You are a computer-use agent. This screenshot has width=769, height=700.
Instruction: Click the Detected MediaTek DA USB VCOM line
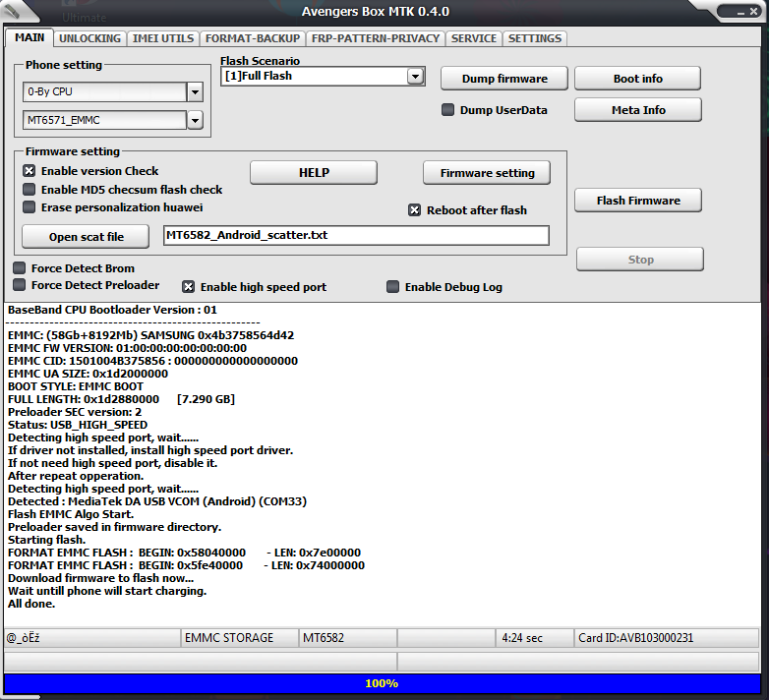pyautogui.click(x=157, y=501)
